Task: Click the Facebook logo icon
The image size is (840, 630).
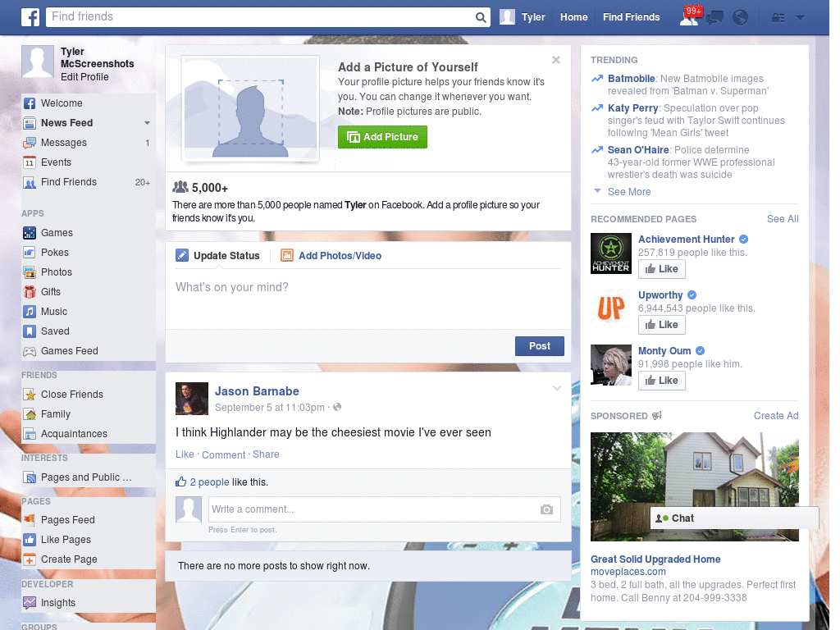Action: point(30,17)
